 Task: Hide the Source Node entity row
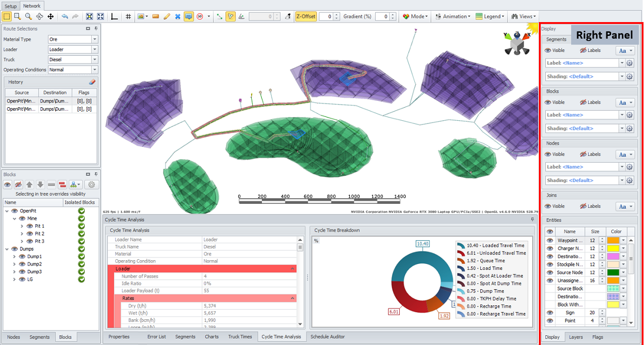[550, 273]
